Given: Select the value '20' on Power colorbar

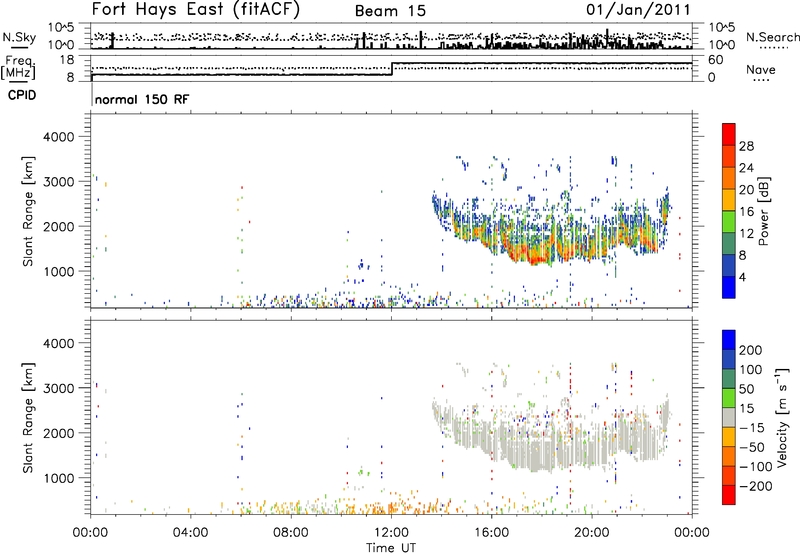Looking at the screenshot, I should point(746,190).
